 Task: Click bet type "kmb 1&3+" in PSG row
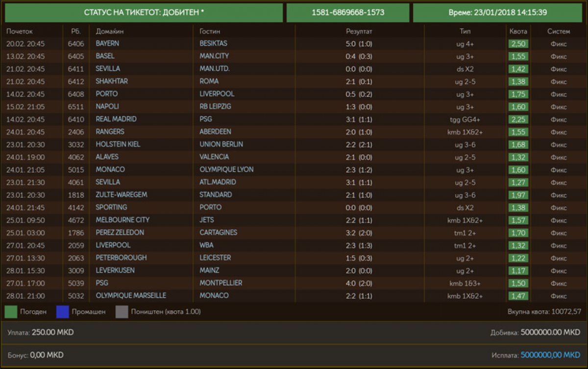[x=465, y=284]
